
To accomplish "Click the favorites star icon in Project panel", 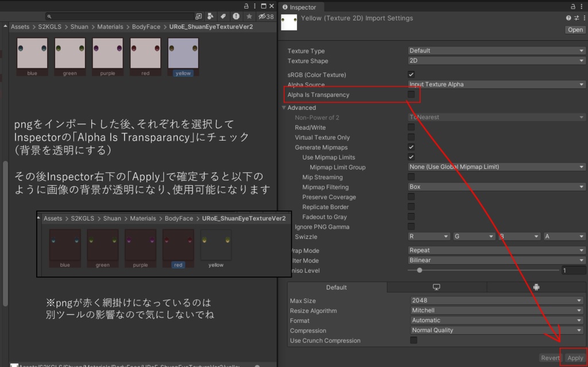I will [249, 17].
